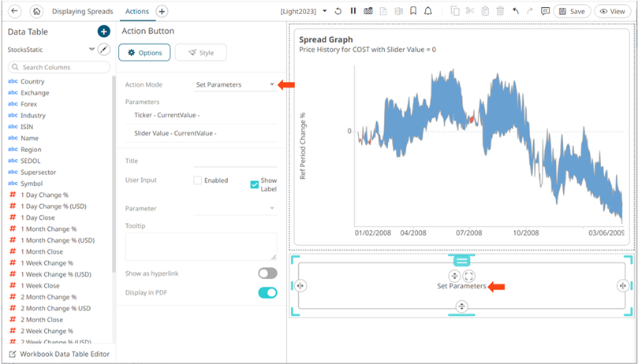Add a new data table with plus icon
This screenshot has height=364, width=638.
[103, 32]
